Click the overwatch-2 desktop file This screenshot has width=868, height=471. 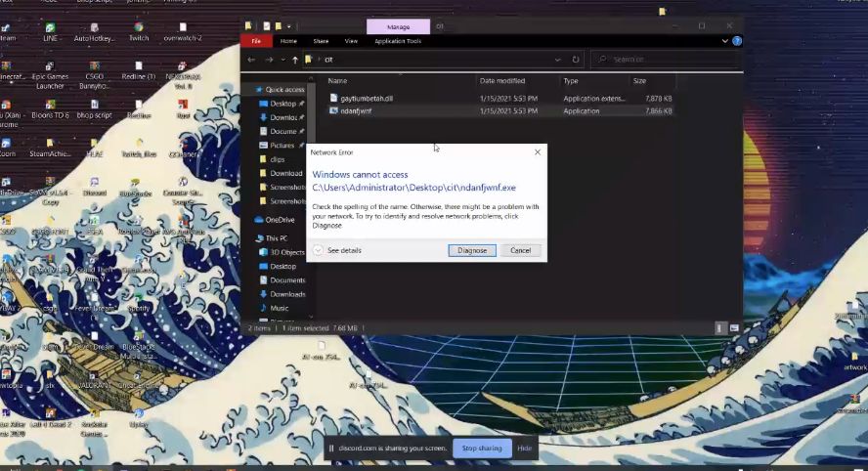click(x=183, y=32)
